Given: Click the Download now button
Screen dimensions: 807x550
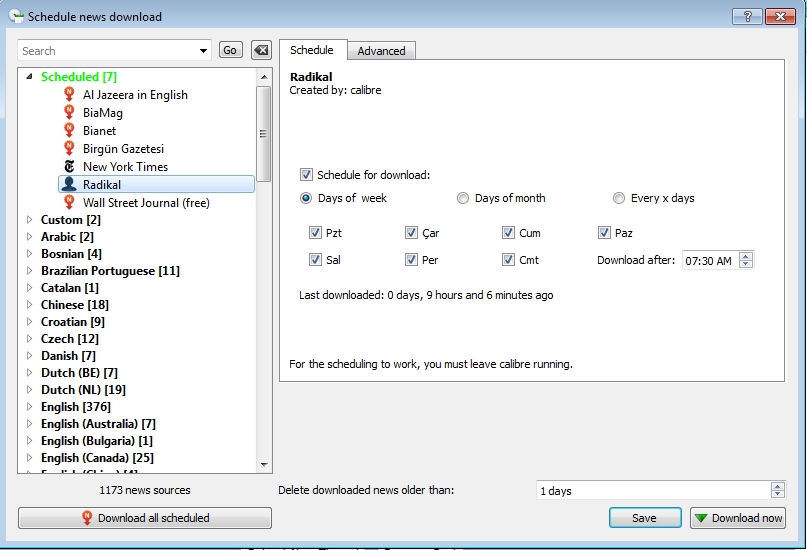Looking at the screenshot, I should click(x=738, y=518).
